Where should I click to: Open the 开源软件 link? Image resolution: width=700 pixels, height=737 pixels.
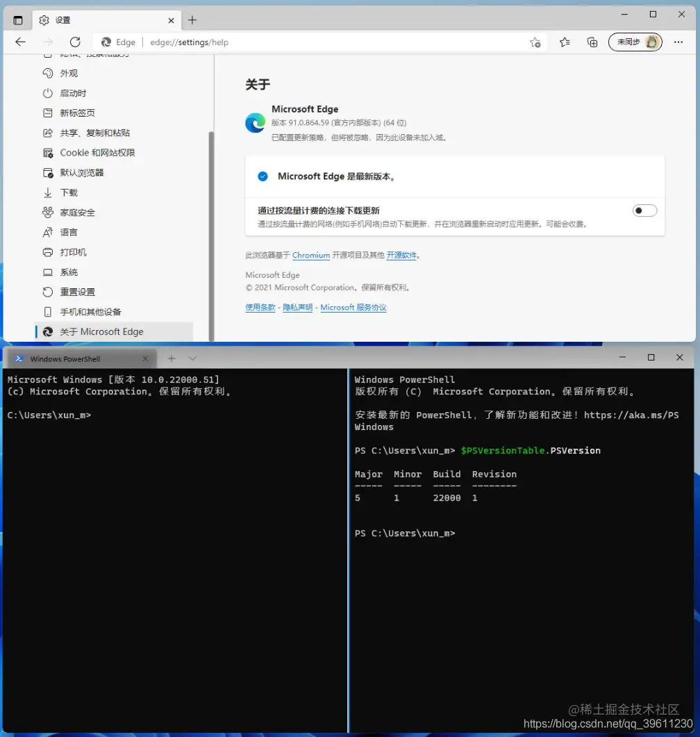click(x=401, y=255)
